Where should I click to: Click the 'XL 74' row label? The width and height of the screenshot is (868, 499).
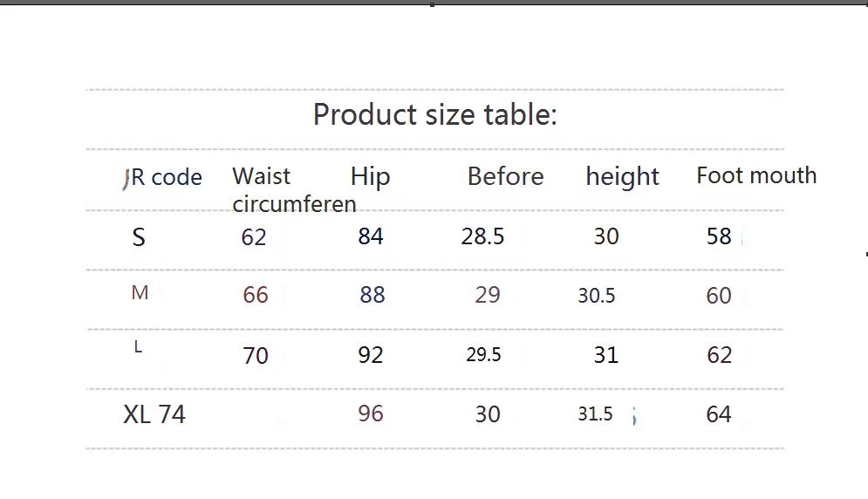click(x=154, y=414)
